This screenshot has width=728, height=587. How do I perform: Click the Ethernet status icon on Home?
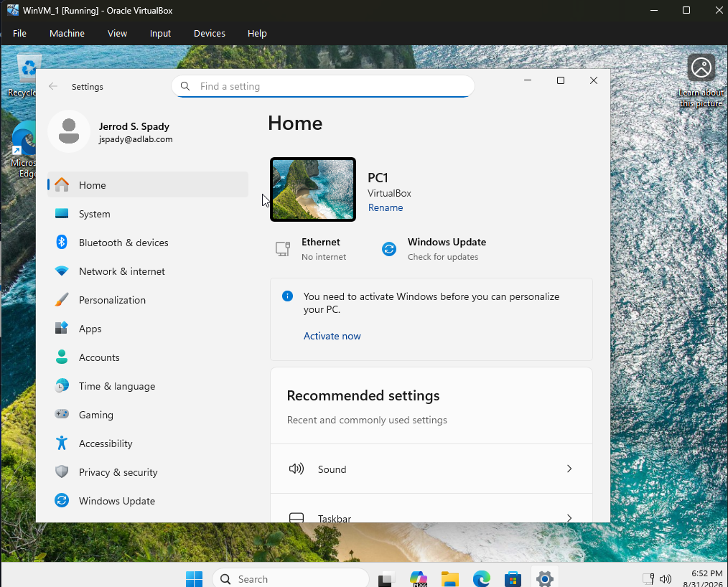(283, 249)
